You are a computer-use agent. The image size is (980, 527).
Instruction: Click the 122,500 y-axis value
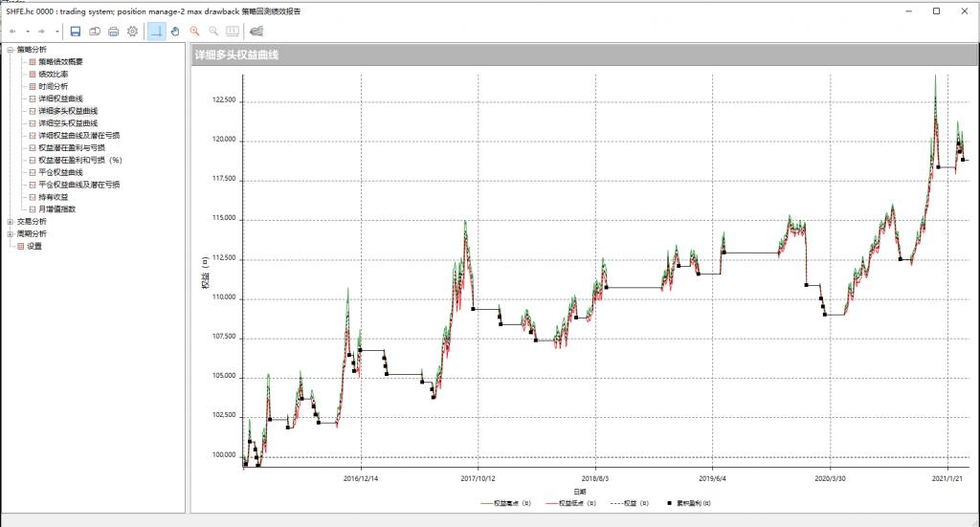point(224,100)
